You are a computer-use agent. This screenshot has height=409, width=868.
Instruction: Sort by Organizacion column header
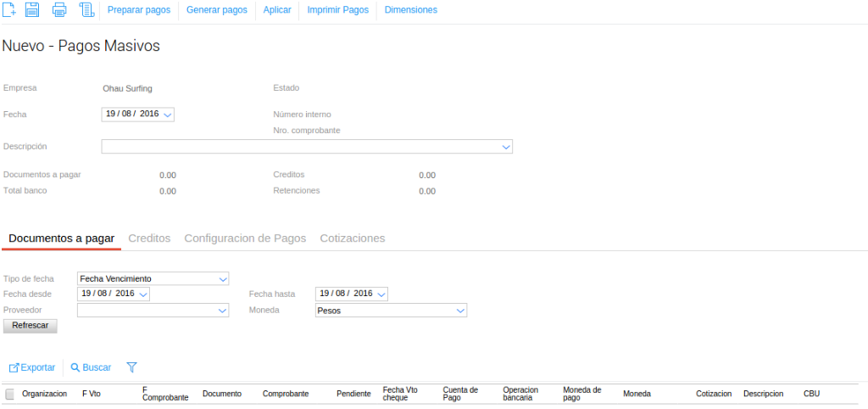45,394
